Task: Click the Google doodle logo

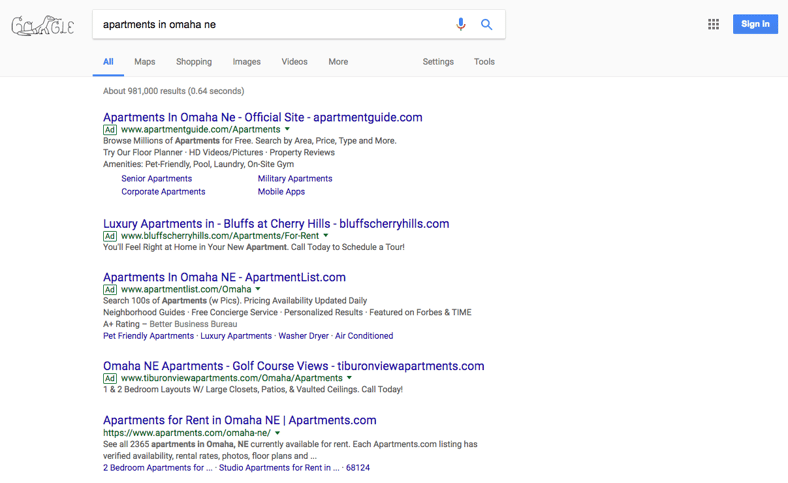Action: (43, 25)
